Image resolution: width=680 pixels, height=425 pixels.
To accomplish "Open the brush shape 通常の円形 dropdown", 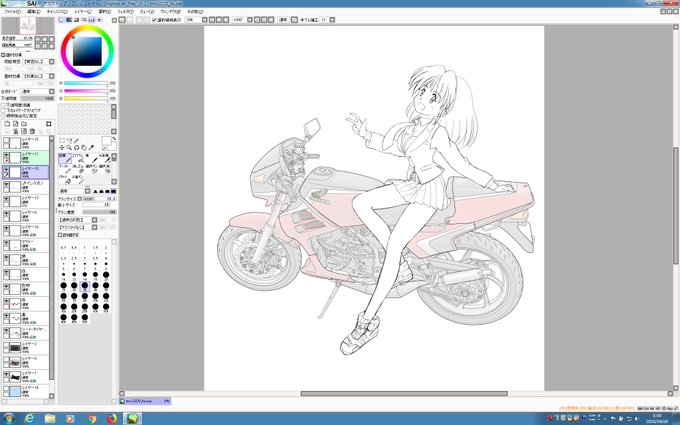I will pos(78,220).
